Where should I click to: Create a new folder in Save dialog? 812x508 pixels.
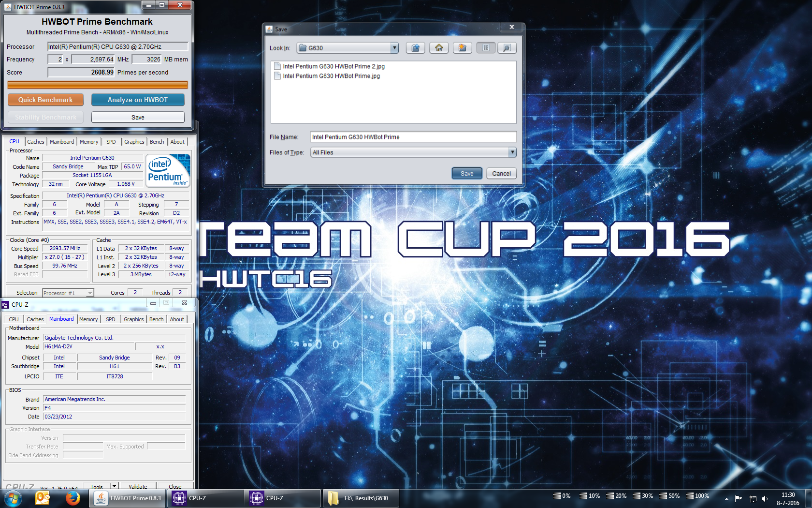click(x=463, y=48)
